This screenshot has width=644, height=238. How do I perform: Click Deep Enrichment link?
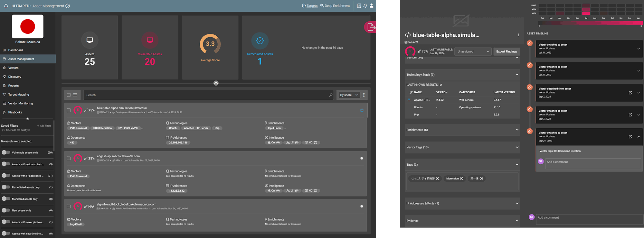[x=335, y=6]
